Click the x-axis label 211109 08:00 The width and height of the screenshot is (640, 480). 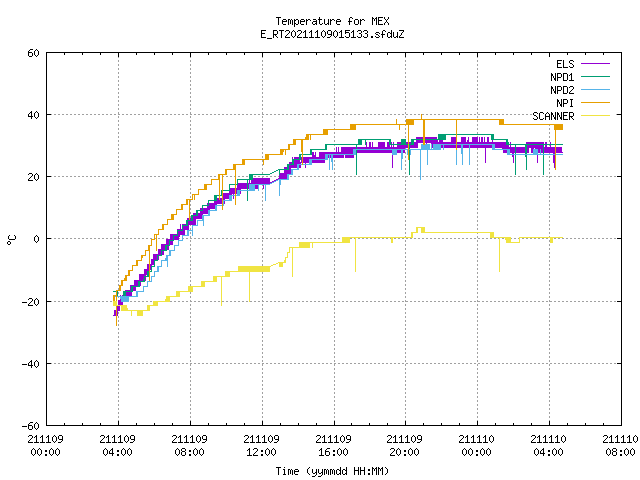189,446
